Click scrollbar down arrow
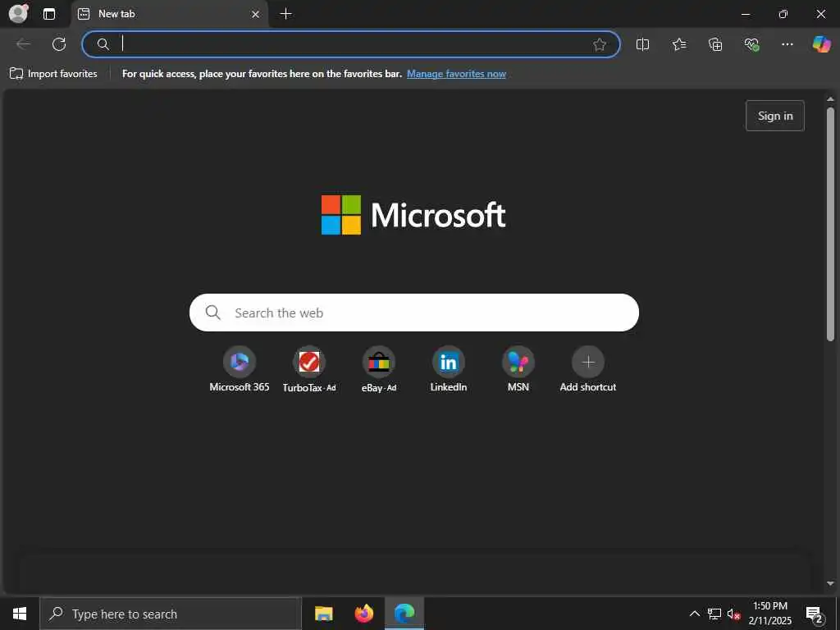The image size is (840, 630). click(x=830, y=583)
